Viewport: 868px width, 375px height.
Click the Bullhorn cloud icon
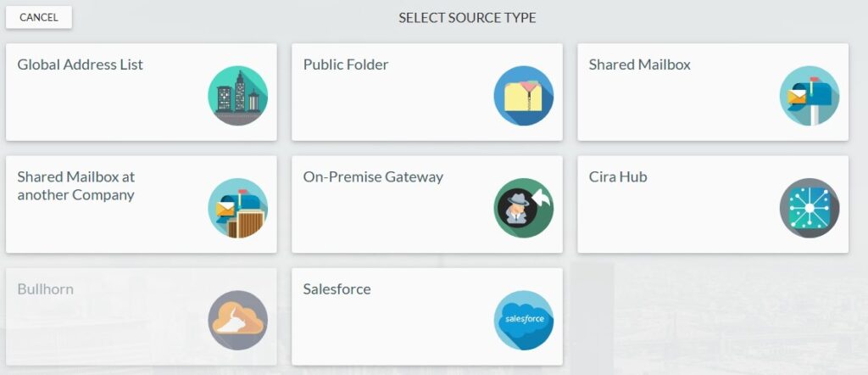[237, 321]
